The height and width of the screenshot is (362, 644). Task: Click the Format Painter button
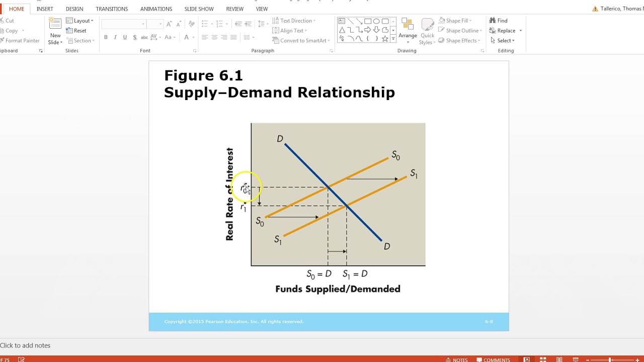19,41
